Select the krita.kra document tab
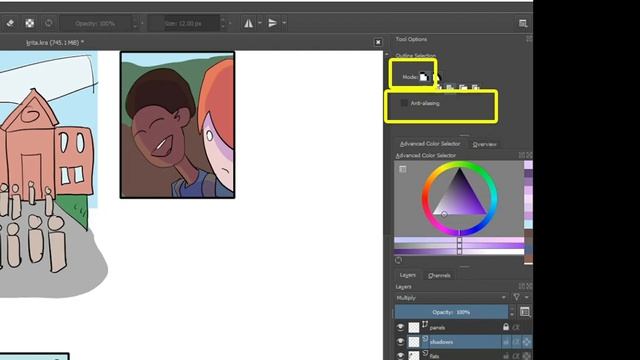The height and width of the screenshot is (360, 640). pyautogui.click(x=55, y=42)
